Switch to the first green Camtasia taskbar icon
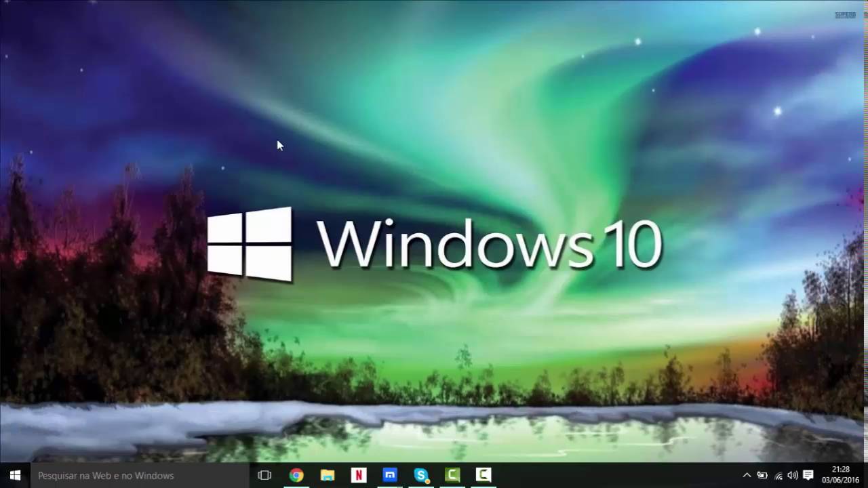868x488 pixels. coord(452,475)
